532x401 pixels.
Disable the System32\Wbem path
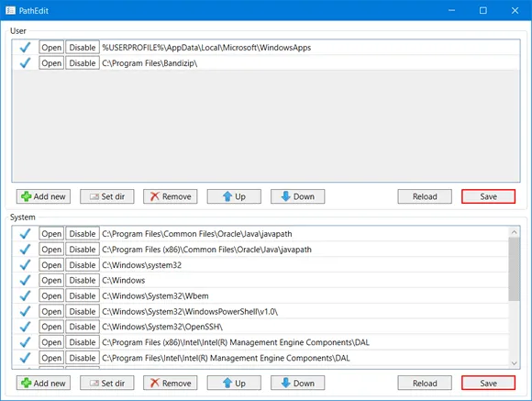click(83, 295)
